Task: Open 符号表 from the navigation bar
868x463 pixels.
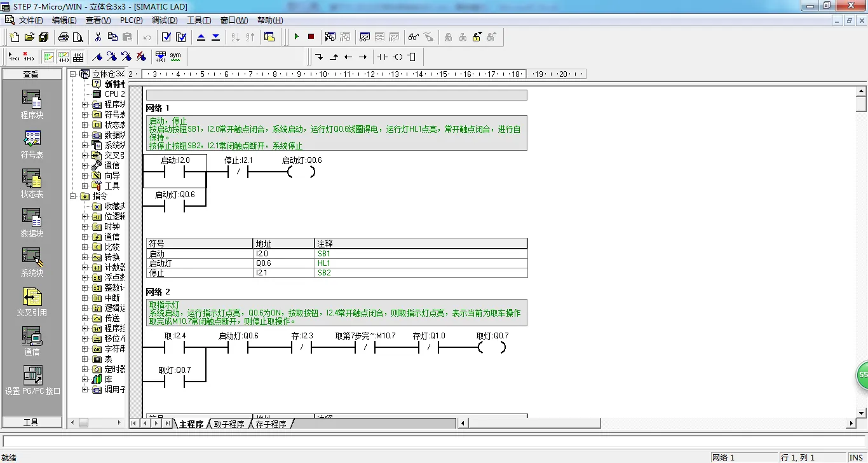Action: (x=32, y=144)
